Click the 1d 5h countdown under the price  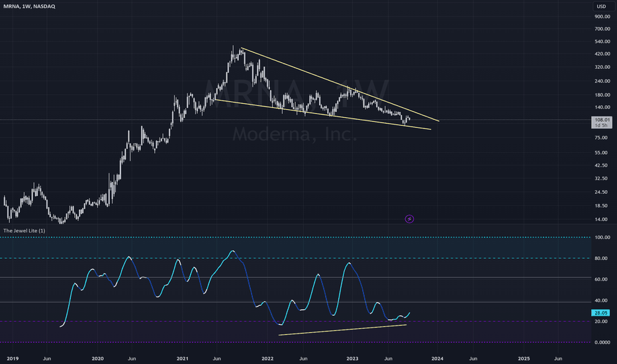coord(602,125)
